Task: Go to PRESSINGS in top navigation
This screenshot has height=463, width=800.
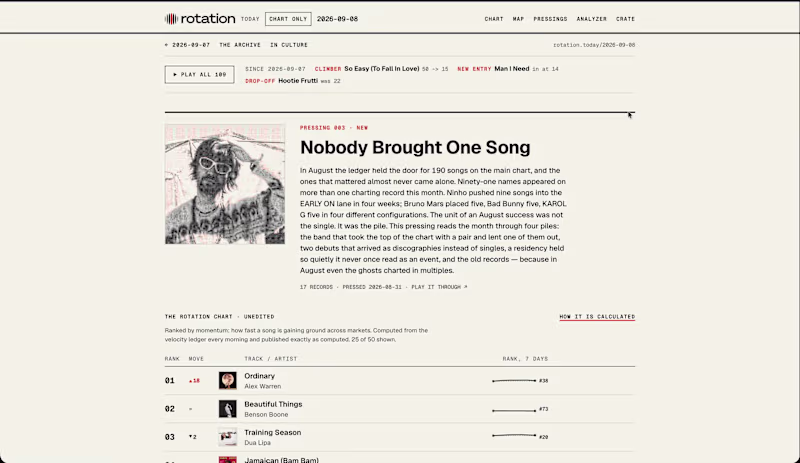Action: pyautogui.click(x=550, y=19)
